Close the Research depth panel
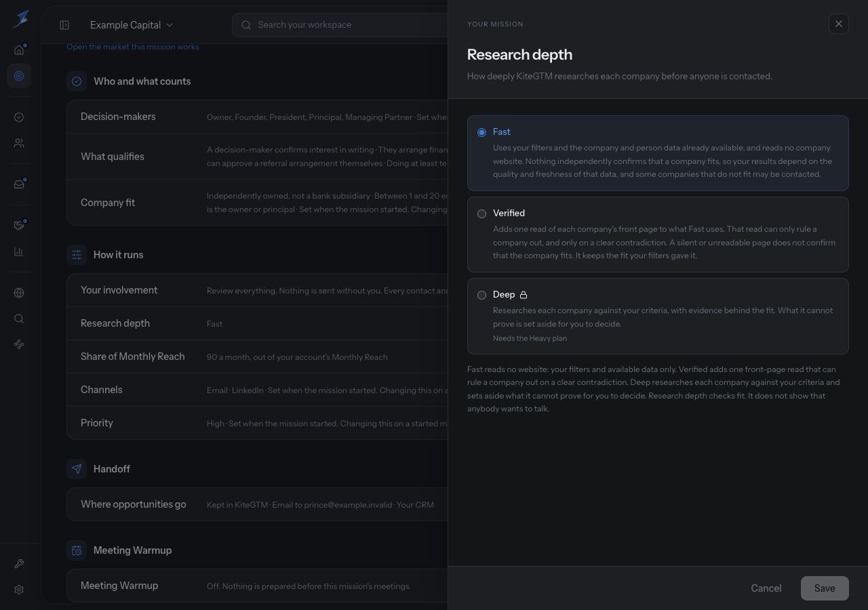The width and height of the screenshot is (868, 610). [839, 24]
